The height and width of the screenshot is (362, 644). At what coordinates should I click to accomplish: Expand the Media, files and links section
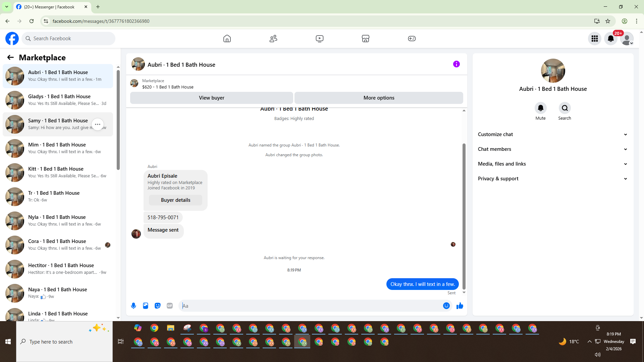[552, 164]
